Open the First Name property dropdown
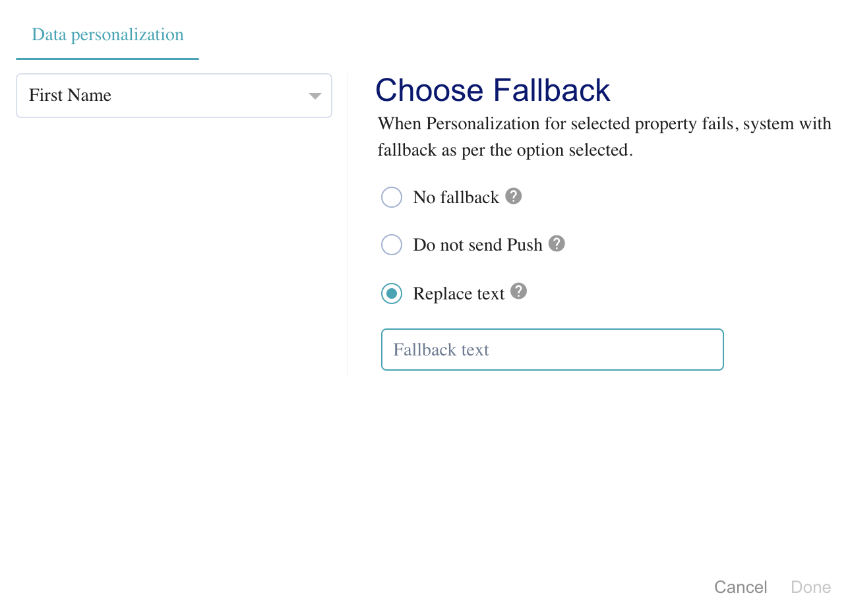The height and width of the screenshot is (616, 848). (173, 96)
